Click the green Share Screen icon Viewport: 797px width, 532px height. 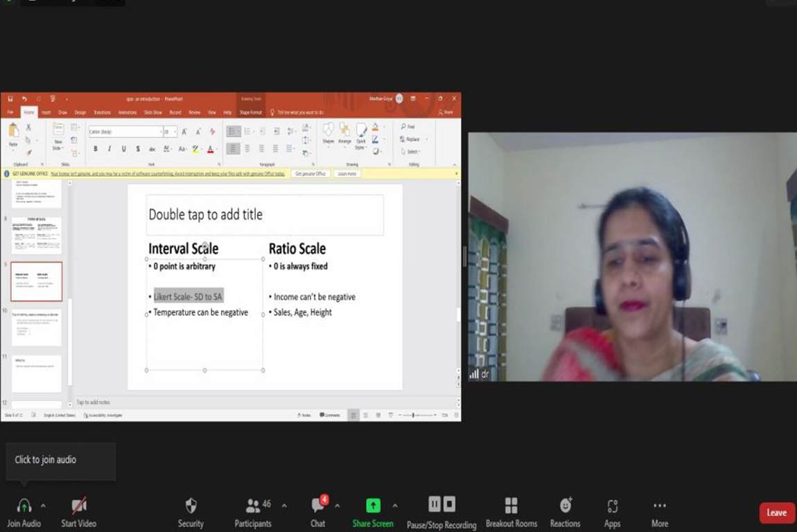pos(373,506)
